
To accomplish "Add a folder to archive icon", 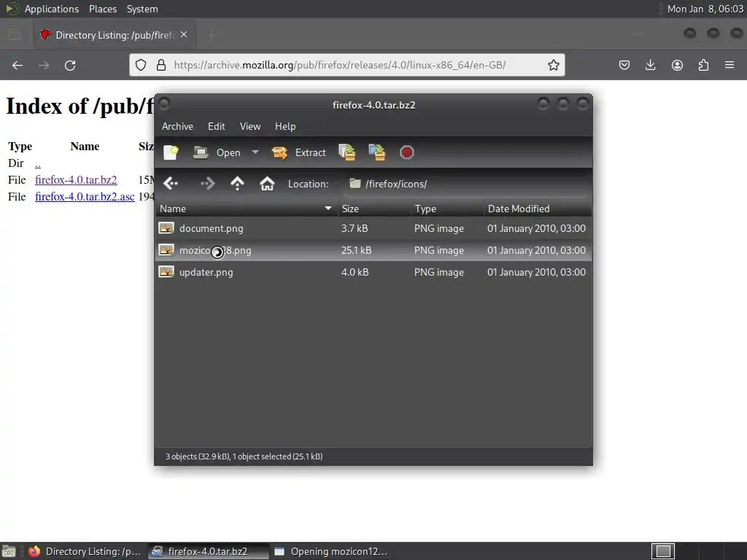I will coord(377,152).
